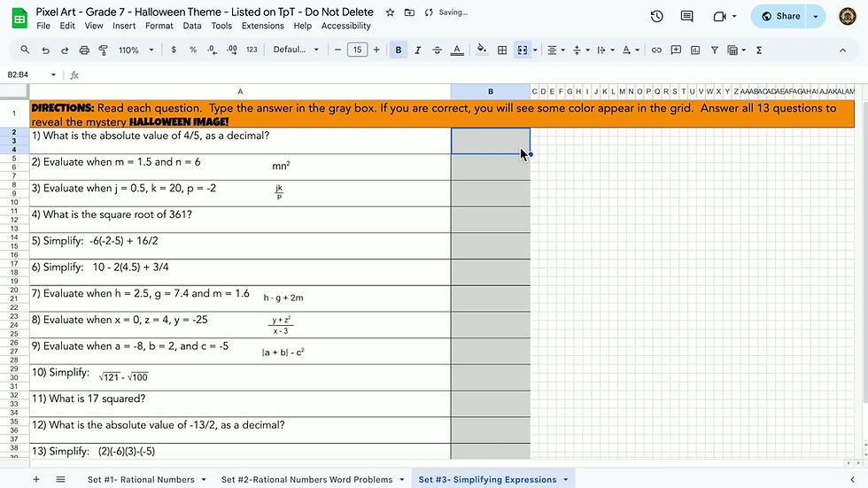Viewport: 868px width, 488px height.
Task: Open the all sheets list
Action: coord(60,479)
